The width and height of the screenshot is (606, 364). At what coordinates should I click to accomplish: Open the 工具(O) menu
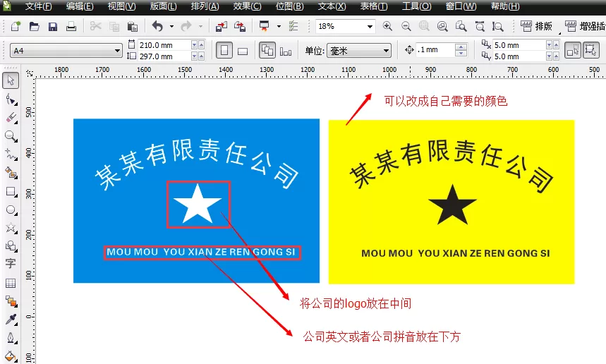pyautogui.click(x=416, y=6)
